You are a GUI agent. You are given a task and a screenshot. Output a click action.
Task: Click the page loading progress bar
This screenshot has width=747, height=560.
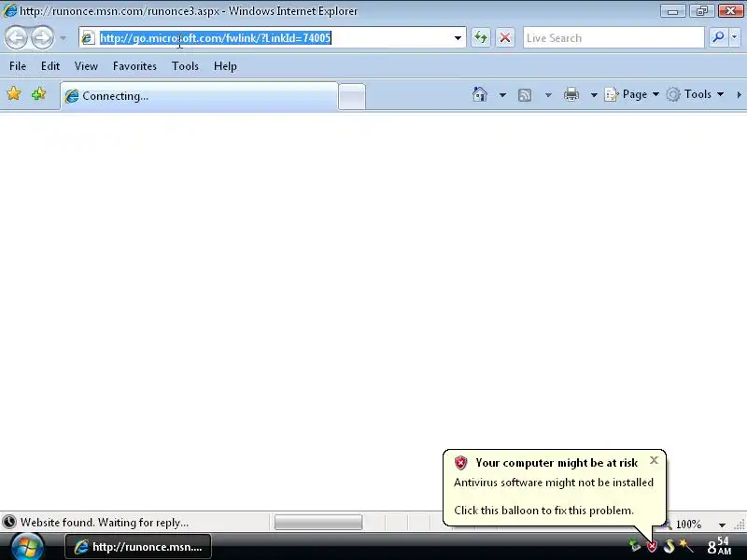[x=318, y=523]
